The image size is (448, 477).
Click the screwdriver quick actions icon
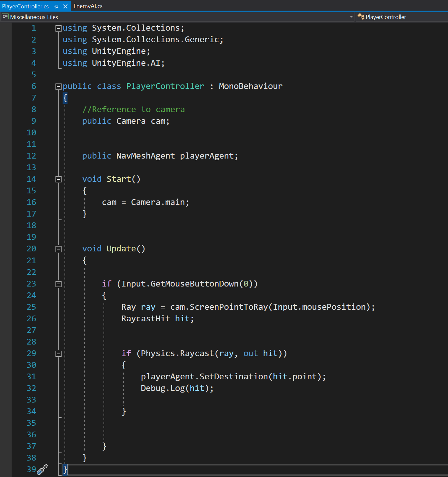click(43, 469)
